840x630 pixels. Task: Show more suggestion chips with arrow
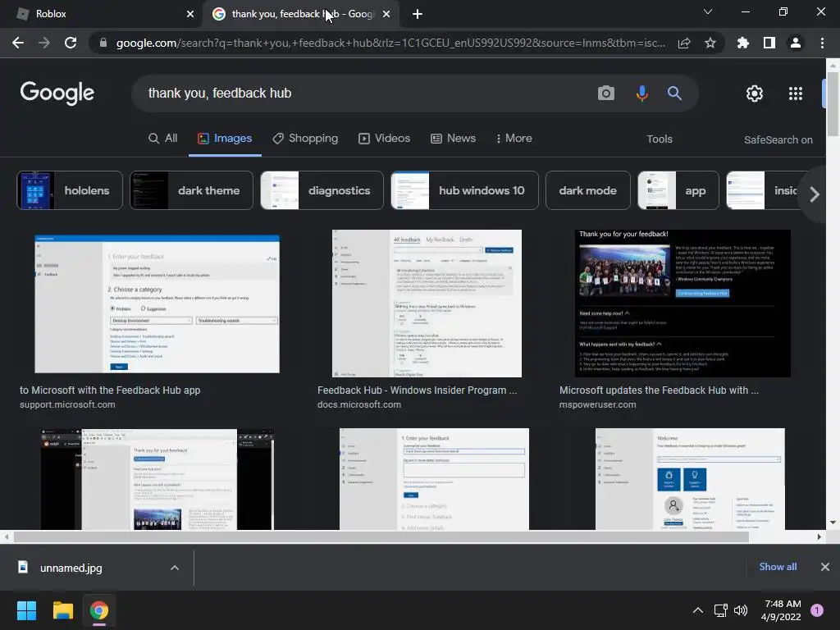coord(815,194)
